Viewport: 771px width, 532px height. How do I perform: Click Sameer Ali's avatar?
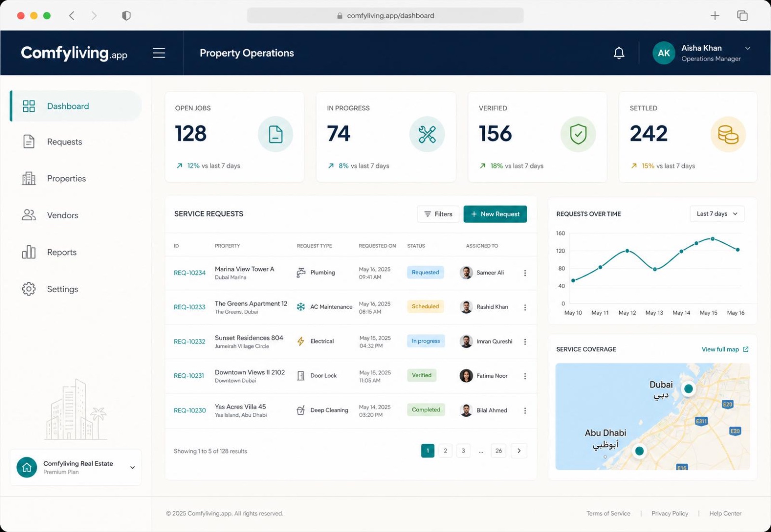[466, 272]
